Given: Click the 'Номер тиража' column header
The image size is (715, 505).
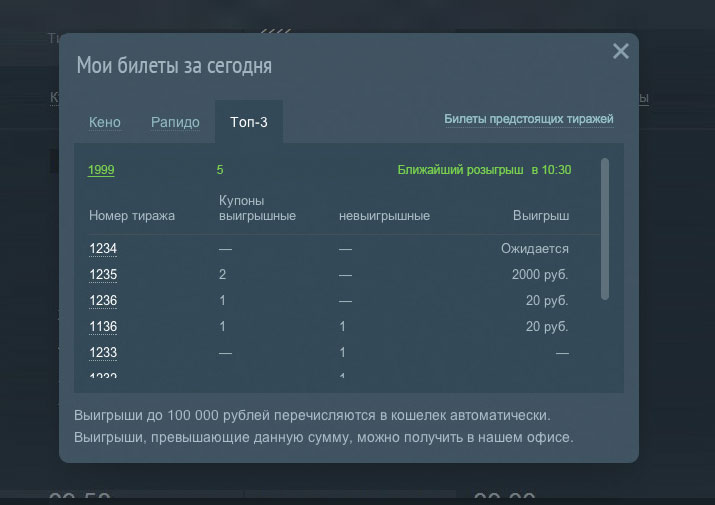Looking at the screenshot, I should tap(132, 215).
